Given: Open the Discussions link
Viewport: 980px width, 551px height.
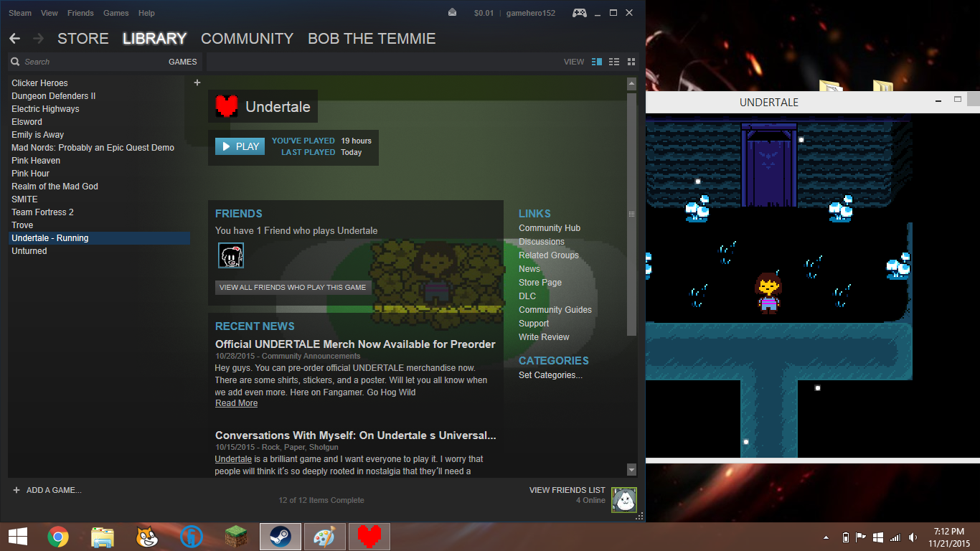Looking at the screenshot, I should pyautogui.click(x=542, y=242).
